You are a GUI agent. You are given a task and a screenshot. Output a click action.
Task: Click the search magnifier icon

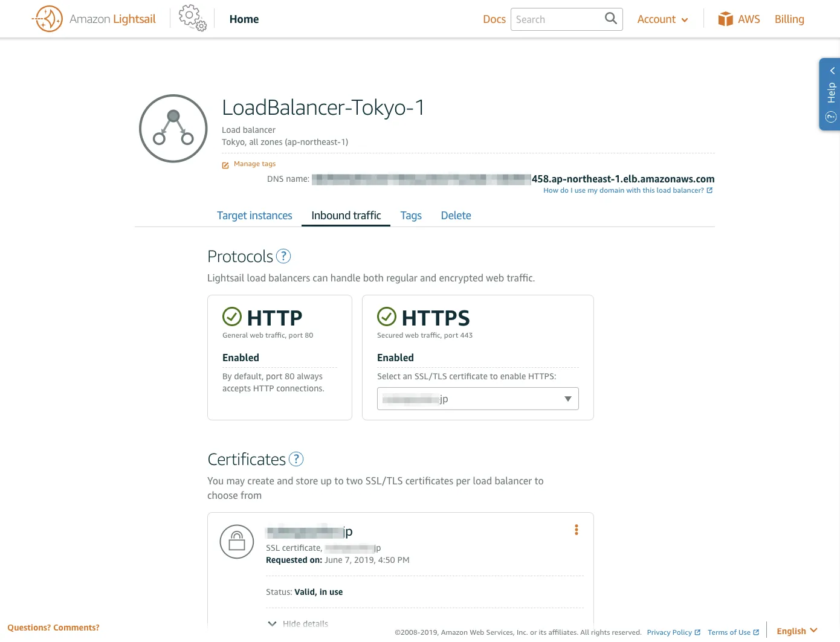pyautogui.click(x=610, y=19)
